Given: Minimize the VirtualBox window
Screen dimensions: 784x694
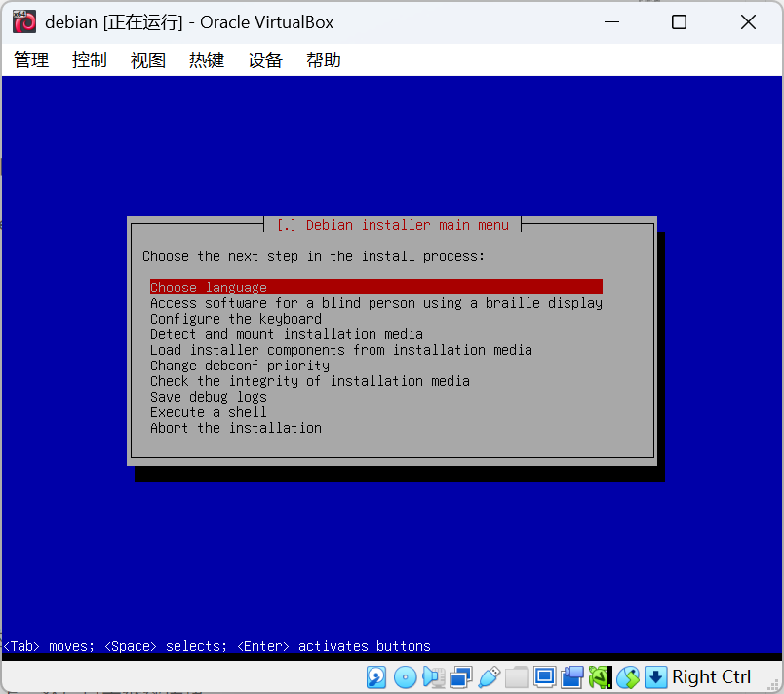Looking at the screenshot, I should point(611,22).
